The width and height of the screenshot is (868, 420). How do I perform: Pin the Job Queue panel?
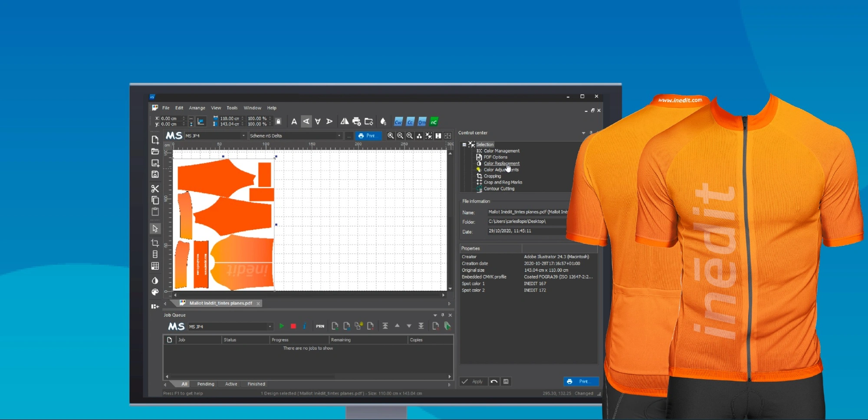[443, 315]
